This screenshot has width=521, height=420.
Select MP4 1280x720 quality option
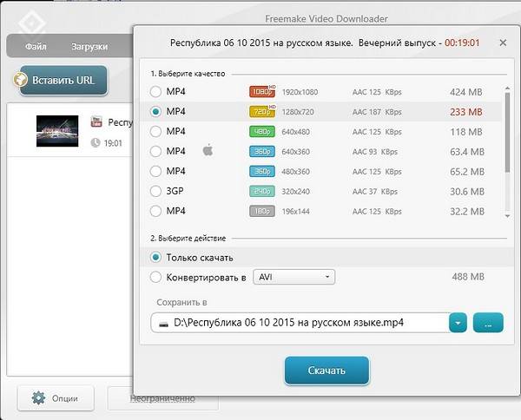tap(155, 111)
